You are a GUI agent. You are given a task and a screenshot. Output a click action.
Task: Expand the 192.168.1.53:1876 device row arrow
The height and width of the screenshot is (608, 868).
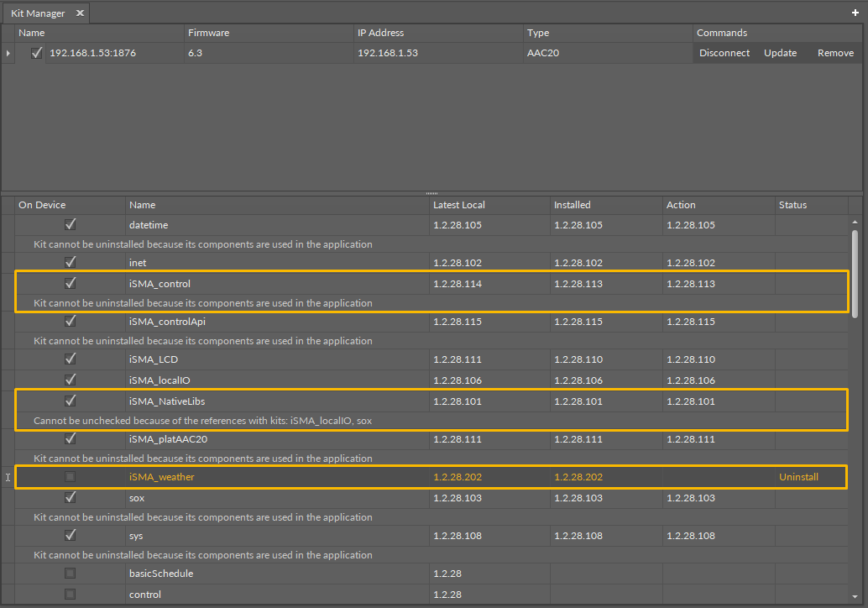[8, 53]
